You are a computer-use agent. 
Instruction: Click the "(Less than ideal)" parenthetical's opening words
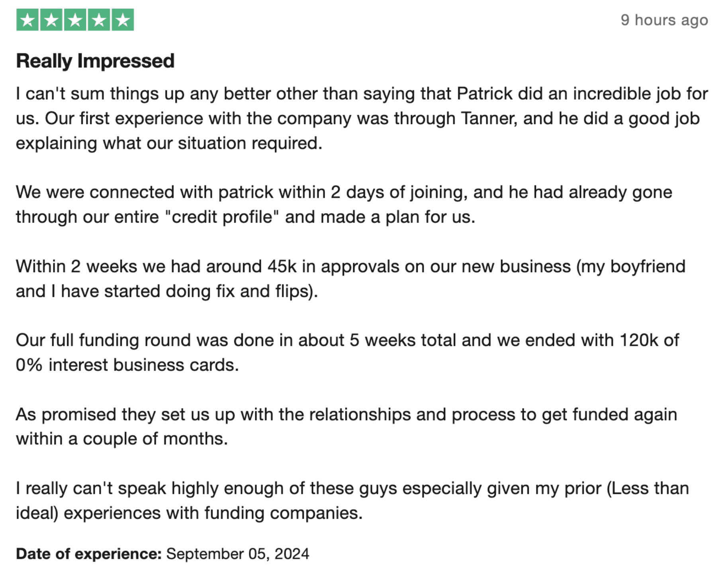click(648, 488)
